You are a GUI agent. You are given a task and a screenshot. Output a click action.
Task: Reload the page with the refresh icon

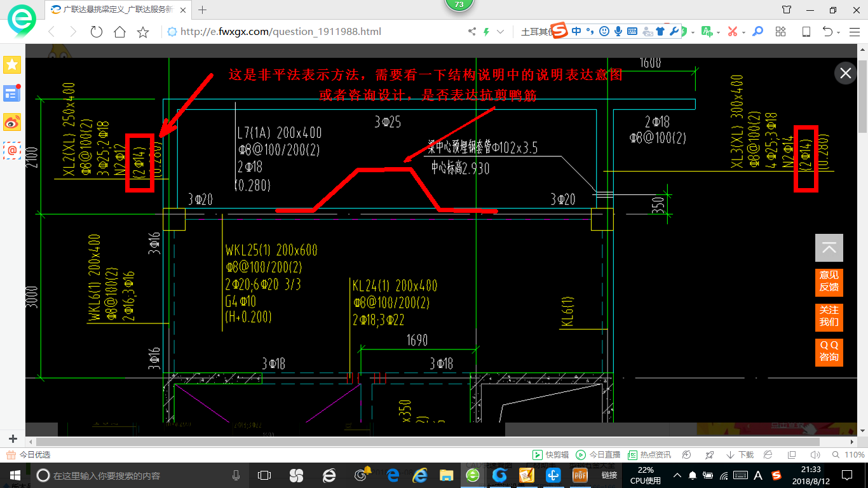[x=97, y=32]
